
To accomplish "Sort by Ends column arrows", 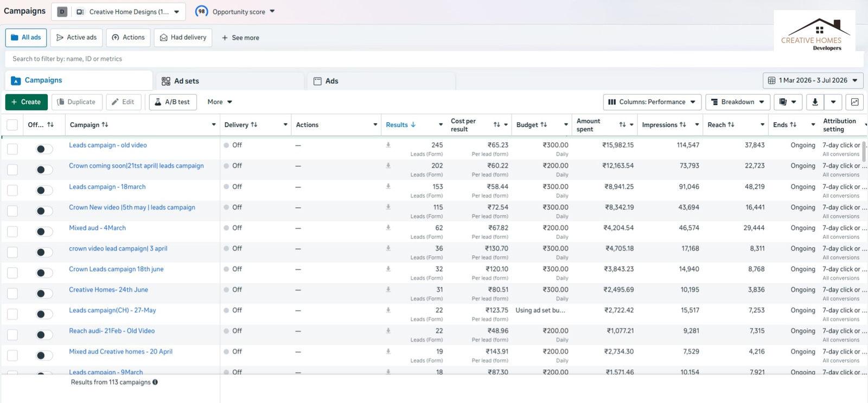I will click(x=793, y=125).
